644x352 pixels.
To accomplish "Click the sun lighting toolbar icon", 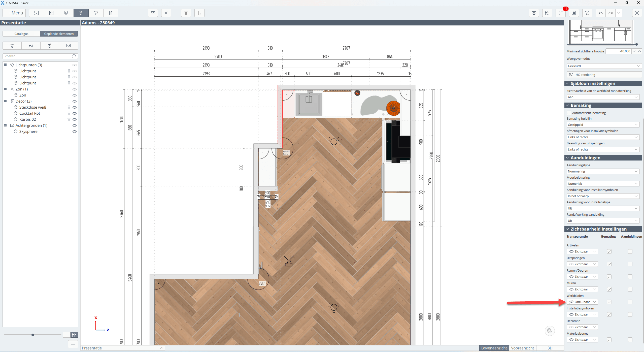I will coord(166,13).
